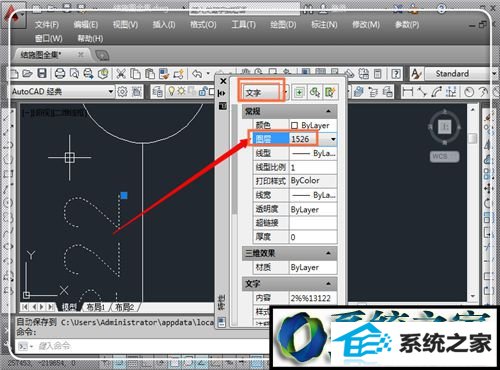Close the properties palette with X
This screenshot has height=370, width=500.
click(223, 81)
